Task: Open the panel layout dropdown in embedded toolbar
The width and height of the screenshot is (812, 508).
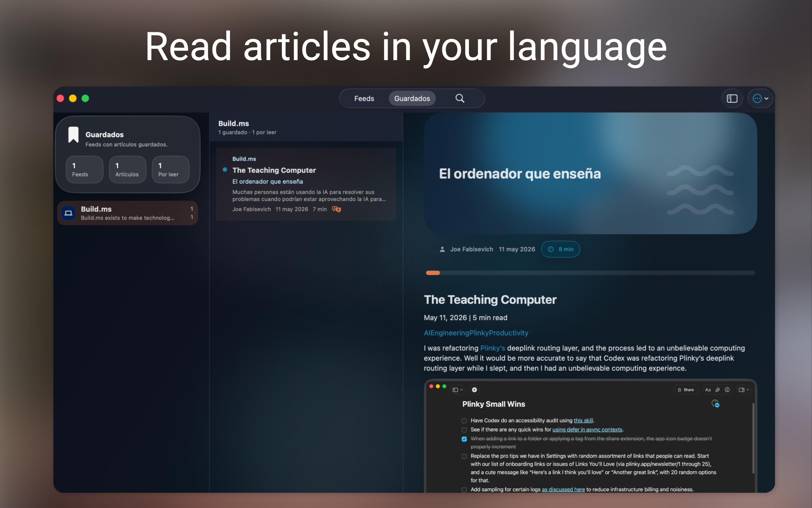Action: tap(744, 390)
